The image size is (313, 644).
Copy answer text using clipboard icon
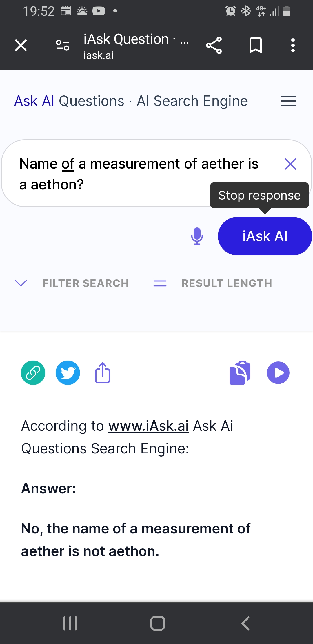[240, 373]
